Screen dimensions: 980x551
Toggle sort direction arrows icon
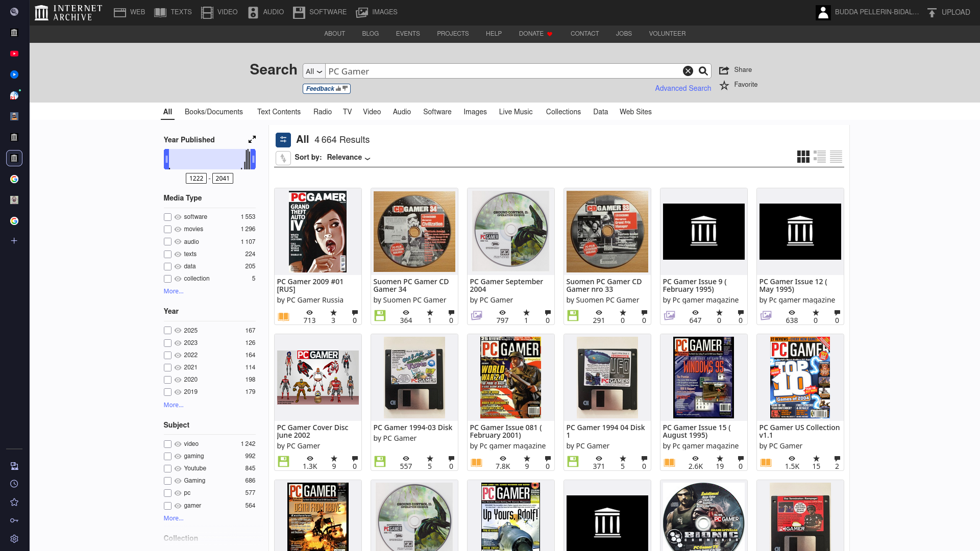click(283, 158)
